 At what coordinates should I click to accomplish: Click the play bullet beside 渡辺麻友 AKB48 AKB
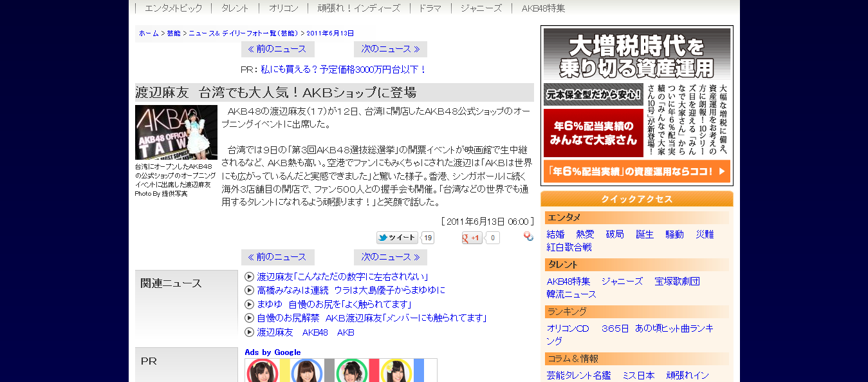point(250,332)
